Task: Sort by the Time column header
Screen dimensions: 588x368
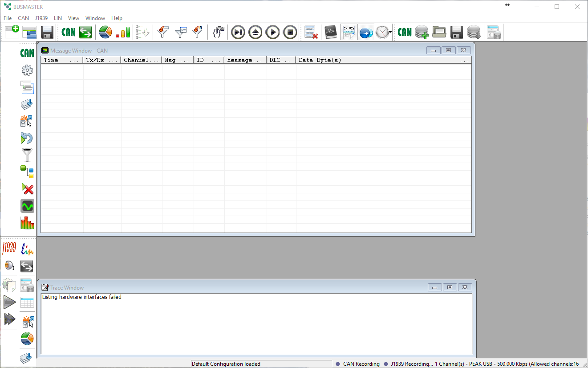Action: (x=62, y=60)
